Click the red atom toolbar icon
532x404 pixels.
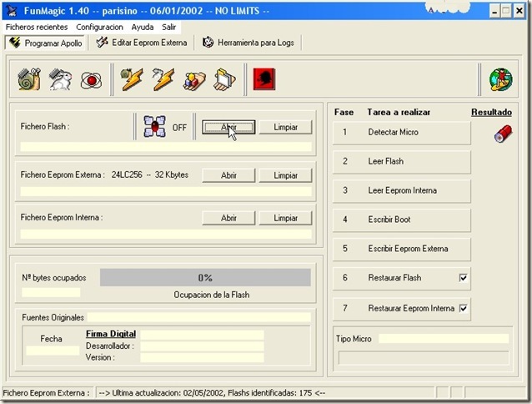pyautogui.click(x=91, y=80)
